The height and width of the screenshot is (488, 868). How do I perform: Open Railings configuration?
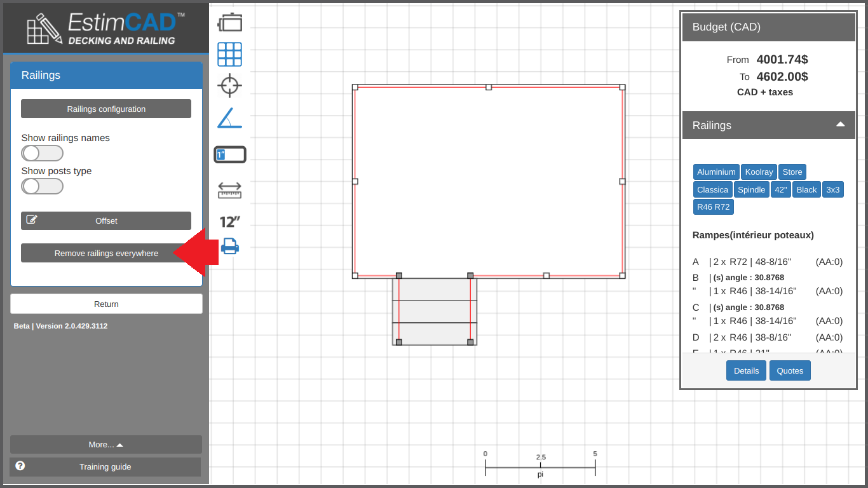106,109
